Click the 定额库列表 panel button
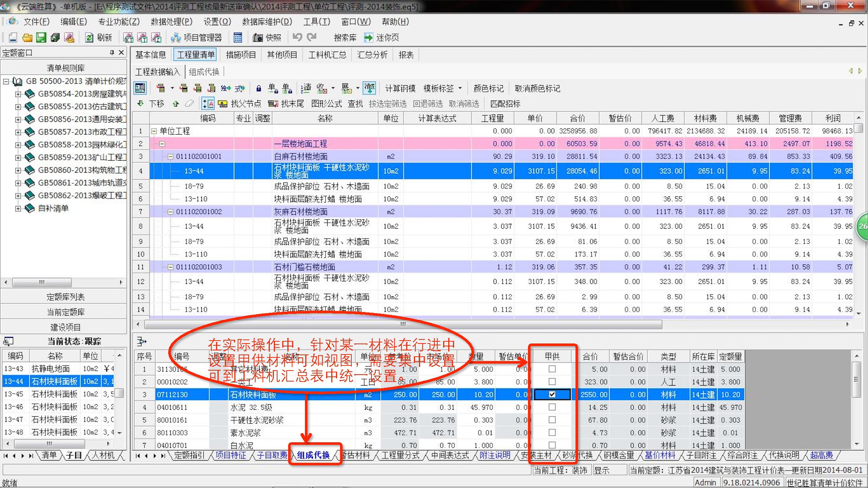 tap(65, 297)
